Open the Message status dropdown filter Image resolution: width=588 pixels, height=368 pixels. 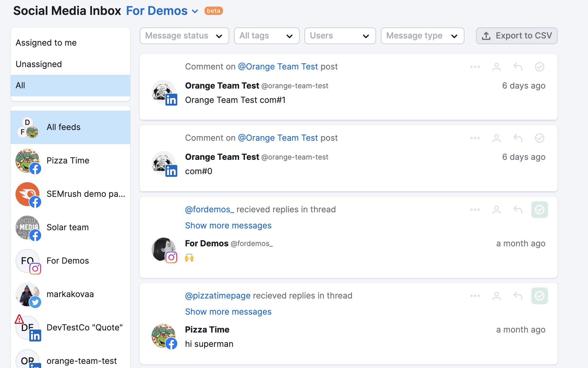184,35
